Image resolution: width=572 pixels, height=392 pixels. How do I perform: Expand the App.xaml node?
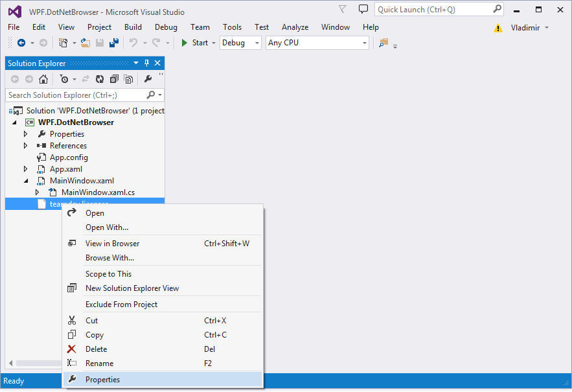click(x=25, y=169)
